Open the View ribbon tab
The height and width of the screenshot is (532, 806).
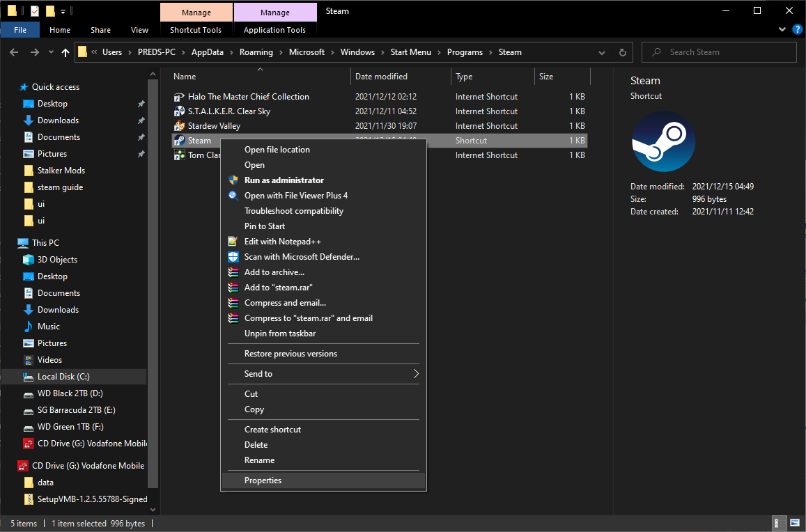139,30
